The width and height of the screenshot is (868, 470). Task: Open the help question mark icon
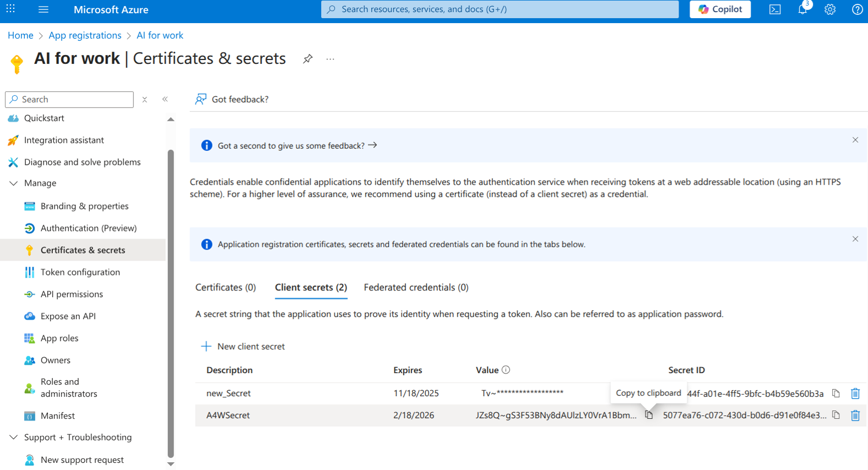coord(857,9)
